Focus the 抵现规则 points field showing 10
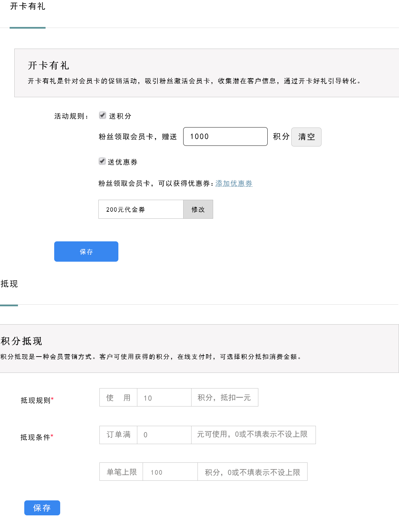399x532 pixels. 164,398
